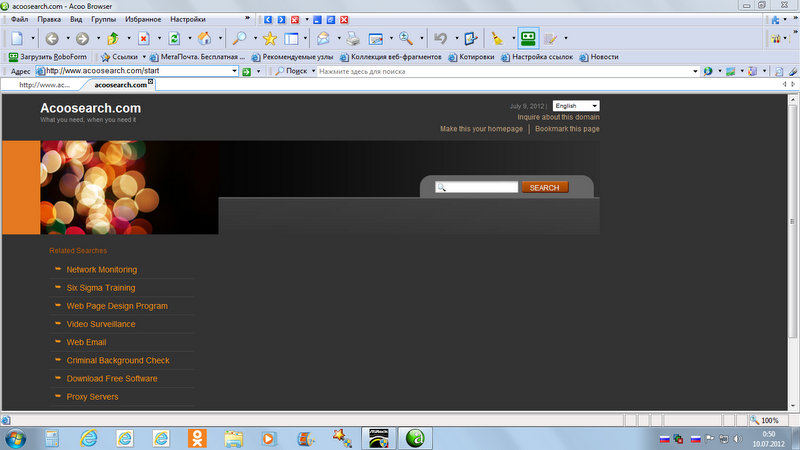The width and height of the screenshot is (800, 450).
Task: Click Make this your homepage link
Action: [x=481, y=129]
